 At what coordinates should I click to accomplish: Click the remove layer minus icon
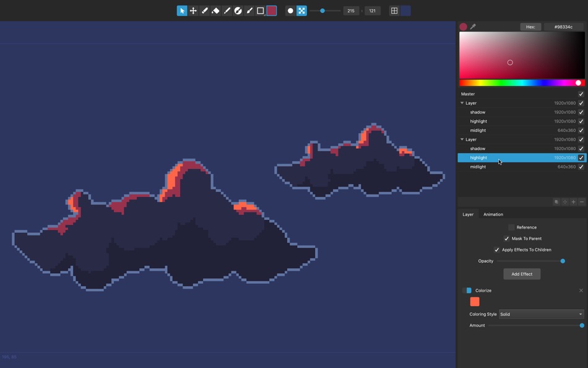tap(581, 201)
